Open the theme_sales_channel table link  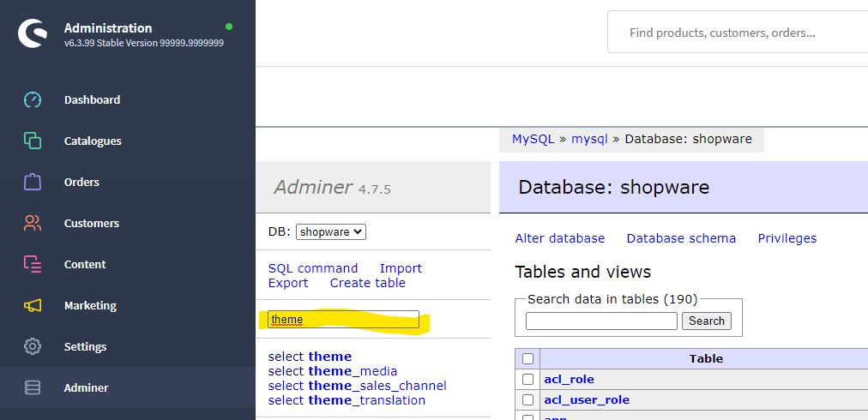(x=377, y=385)
